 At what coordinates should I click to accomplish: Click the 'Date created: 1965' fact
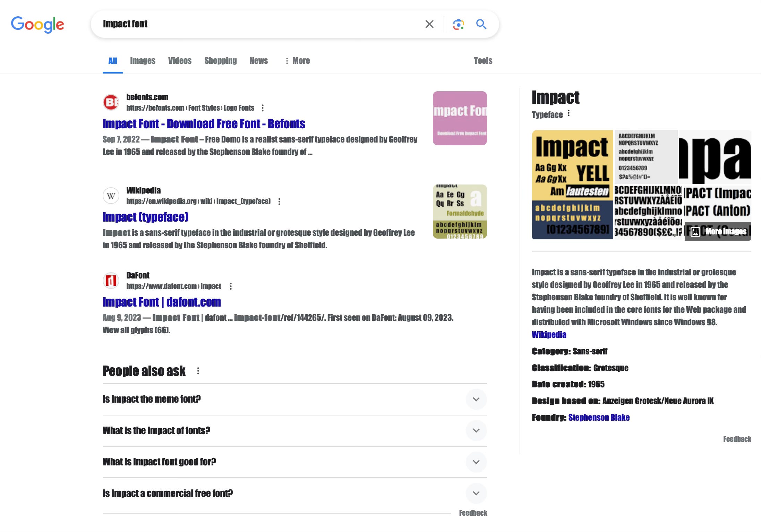pyautogui.click(x=568, y=384)
